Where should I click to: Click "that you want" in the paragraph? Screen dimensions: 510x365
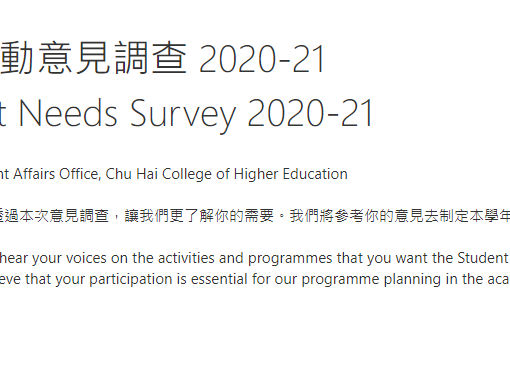click(378, 258)
